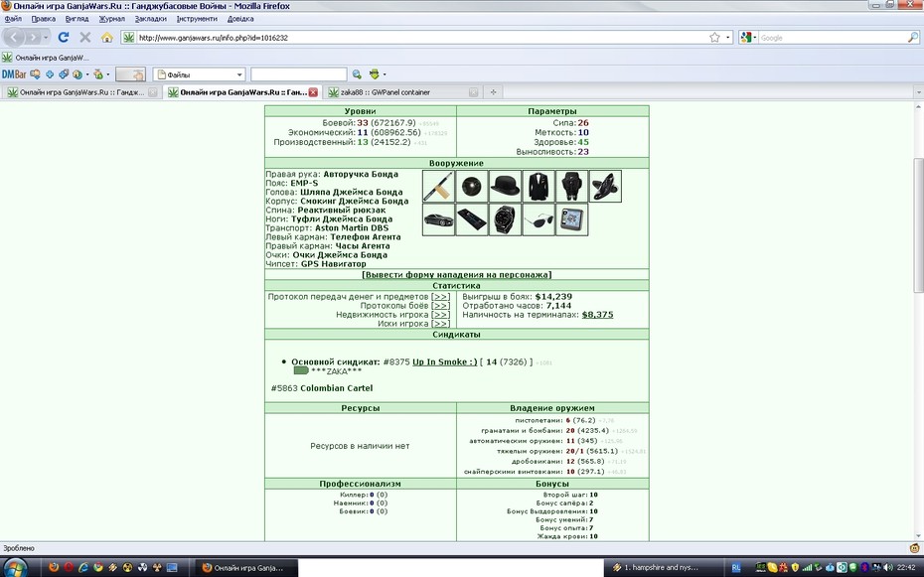The image size is (924, 577).
Task: Open the Закладки menu
Action: [151, 19]
